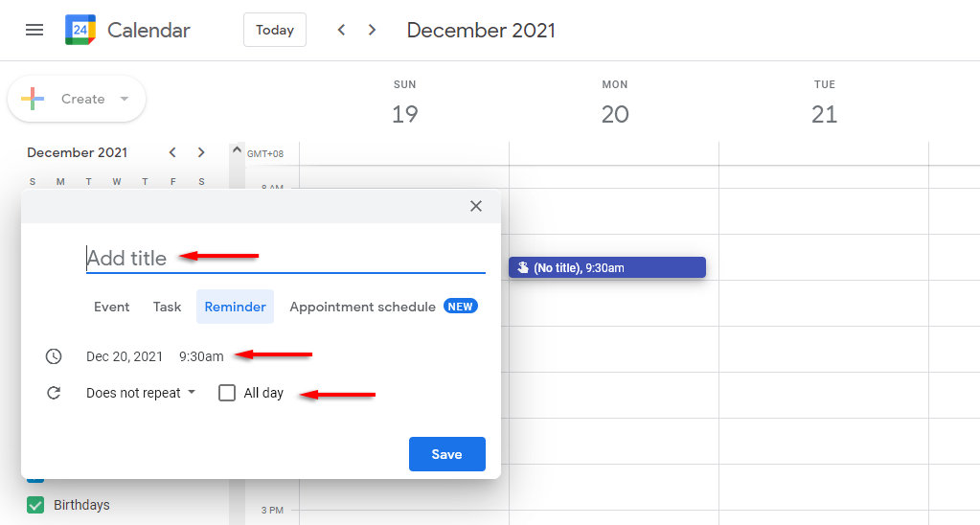
Task: Focus the Add title field
Action: pyautogui.click(x=285, y=258)
